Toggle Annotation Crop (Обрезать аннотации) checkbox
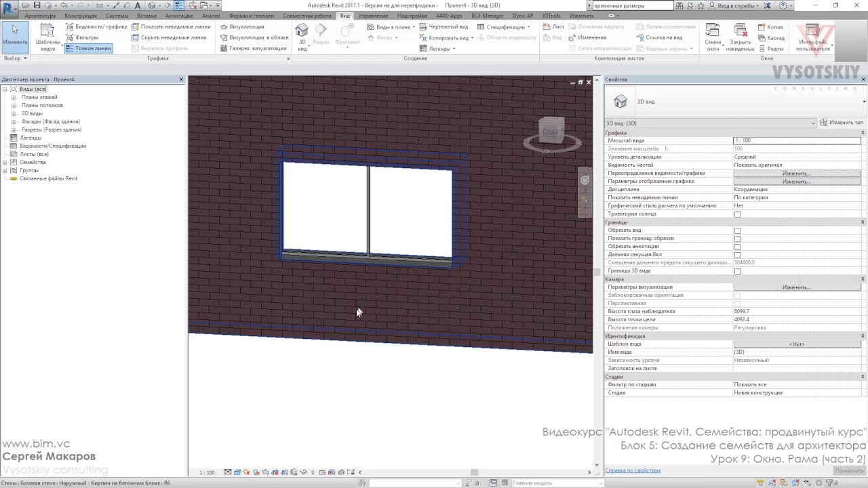The image size is (868, 488). click(737, 247)
